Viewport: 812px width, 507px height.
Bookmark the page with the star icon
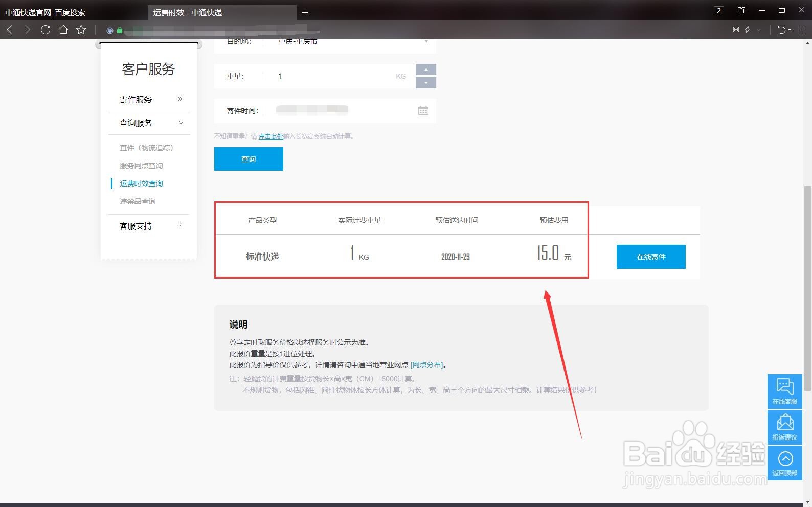click(x=81, y=30)
